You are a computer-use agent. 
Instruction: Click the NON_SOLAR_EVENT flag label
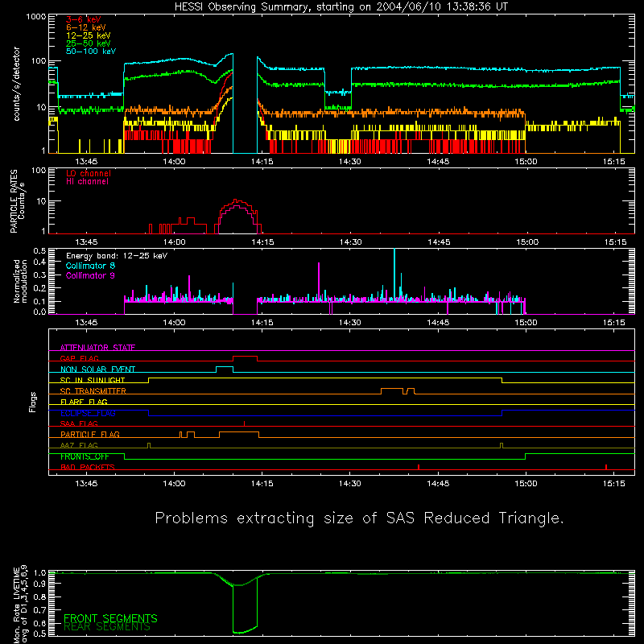point(97,369)
